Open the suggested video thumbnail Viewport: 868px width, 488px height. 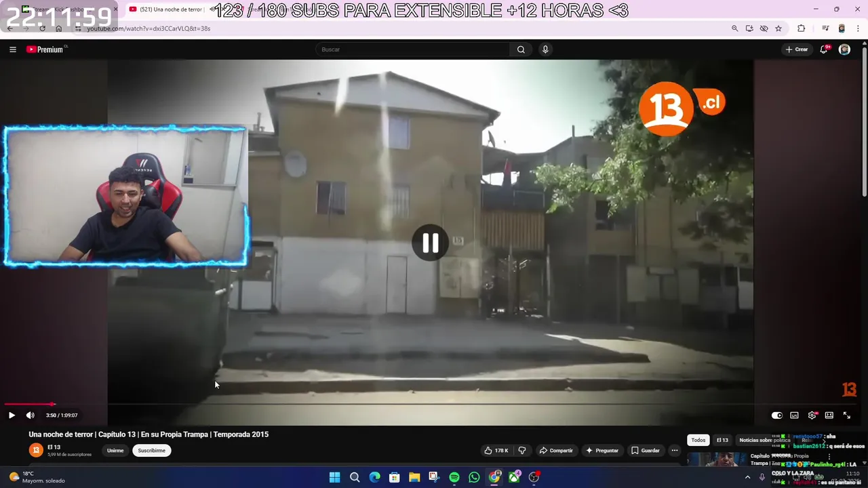click(717, 459)
